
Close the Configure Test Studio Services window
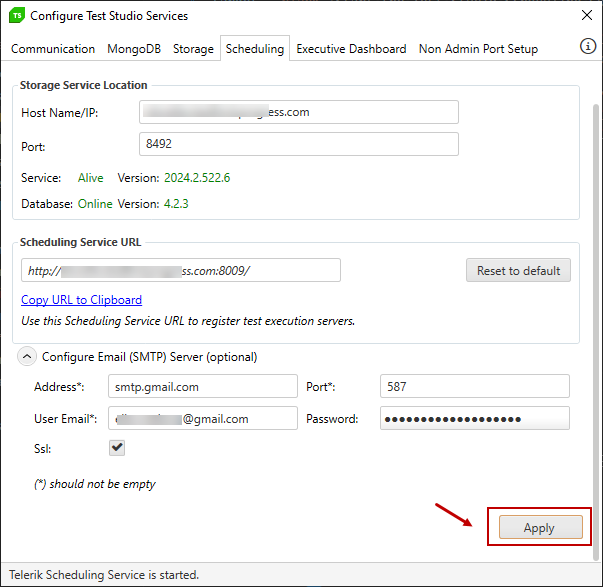586,15
